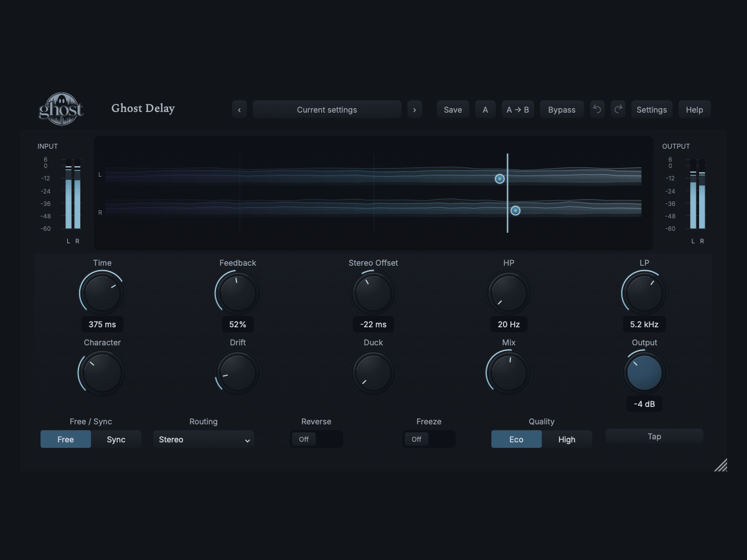Click the Time knob

102,293
